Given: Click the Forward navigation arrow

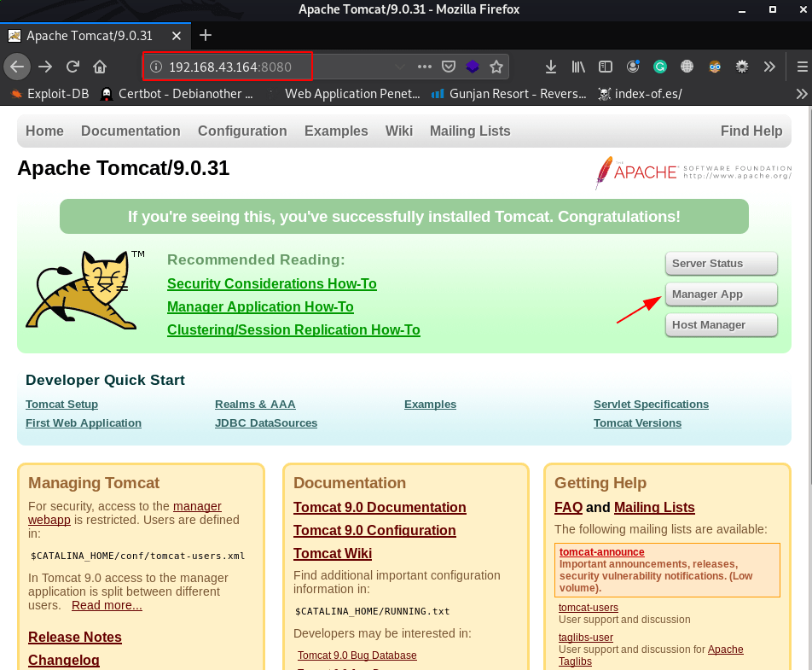Looking at the screenshot, I should click(x=45, y=67).
